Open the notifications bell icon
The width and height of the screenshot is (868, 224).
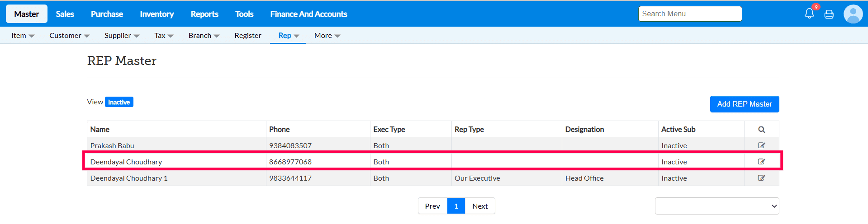(x=809, y=14)
